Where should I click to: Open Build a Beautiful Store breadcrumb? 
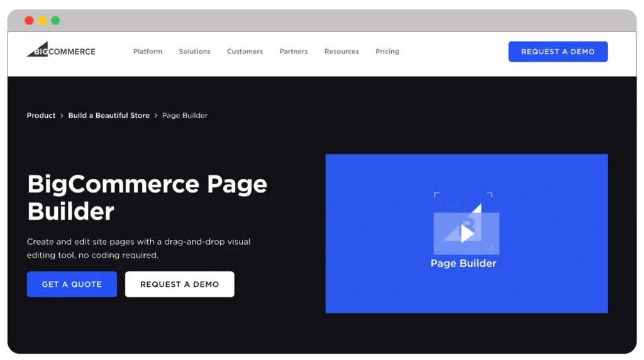(x=109, y=115)
